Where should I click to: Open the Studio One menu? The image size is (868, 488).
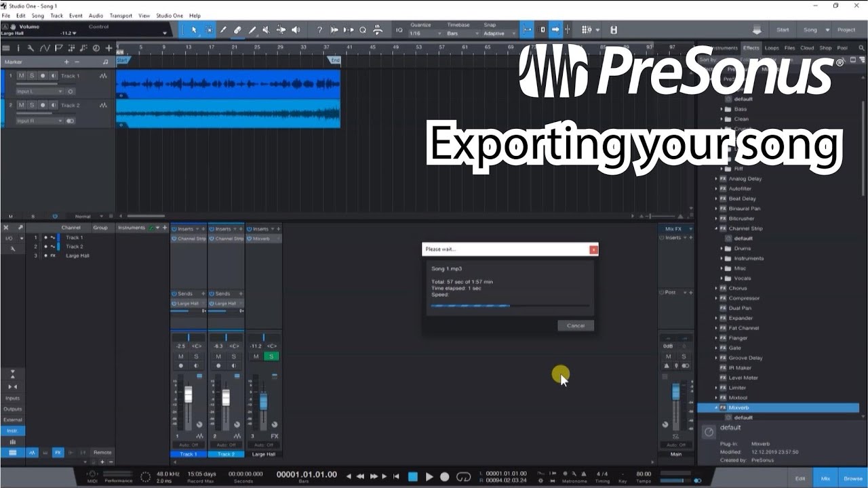[170, 15]
